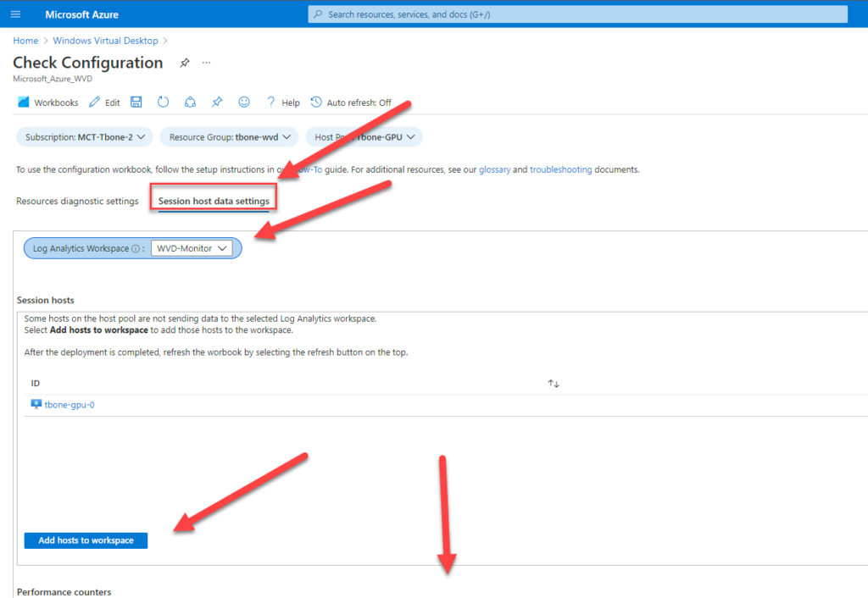Click Microsoft Azure portal title
The image size is (868, 598).
point(82,14)
